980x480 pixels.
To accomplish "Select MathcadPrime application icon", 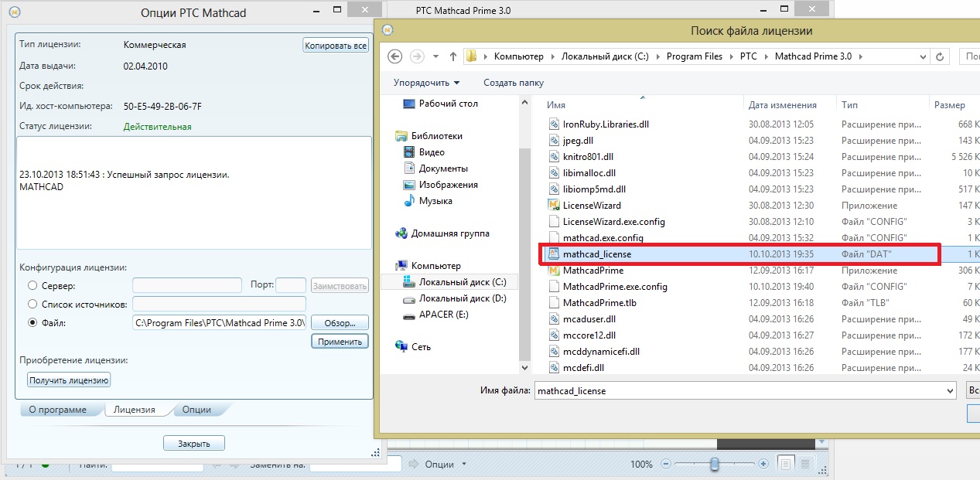I will [553, 271].
